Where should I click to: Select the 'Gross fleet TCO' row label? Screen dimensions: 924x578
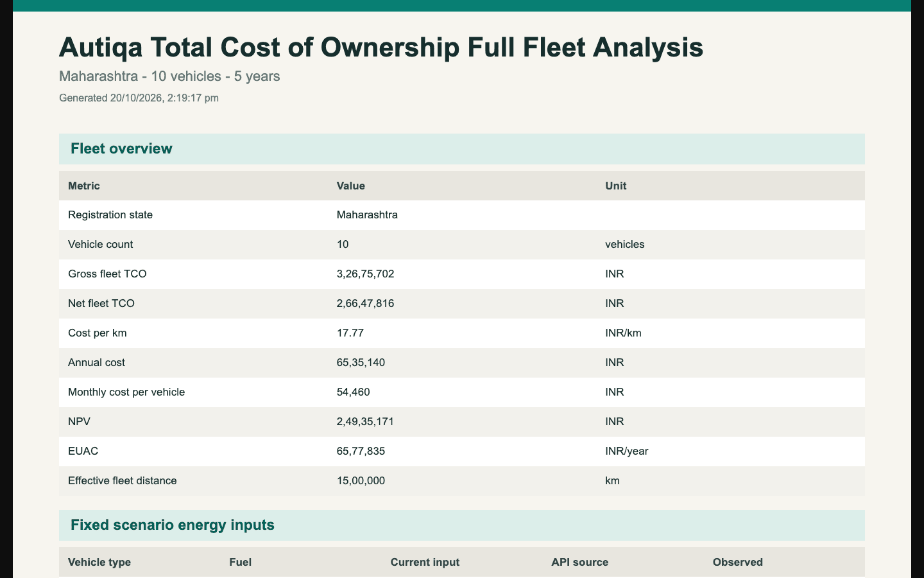107,274
